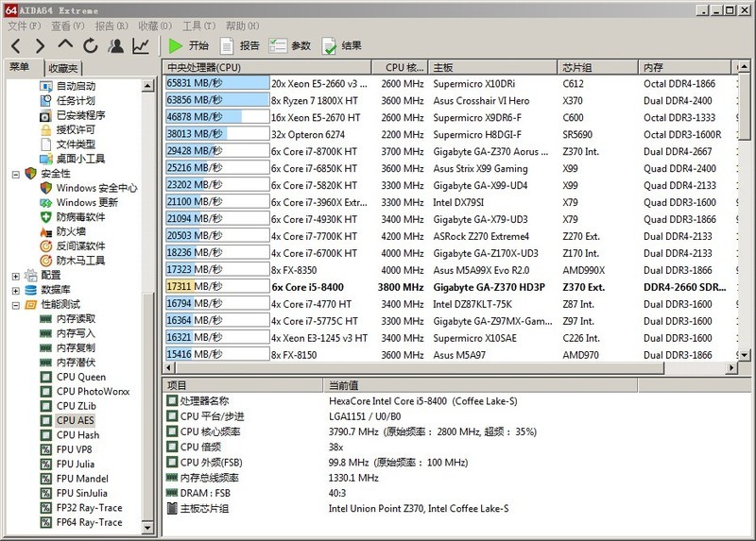756x541 pixels.
Task: Select the 65831 MB/秒 result bar
Action: pyautogui.click(x=217, y=83)
